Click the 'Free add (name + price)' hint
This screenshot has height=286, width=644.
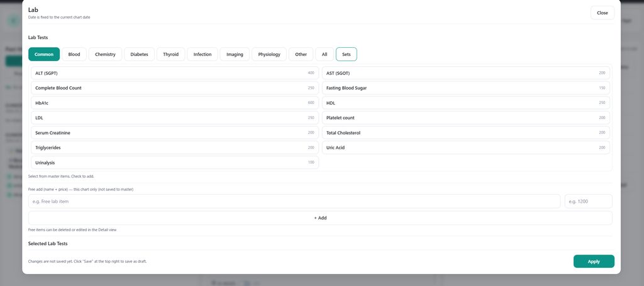point(80,189)
